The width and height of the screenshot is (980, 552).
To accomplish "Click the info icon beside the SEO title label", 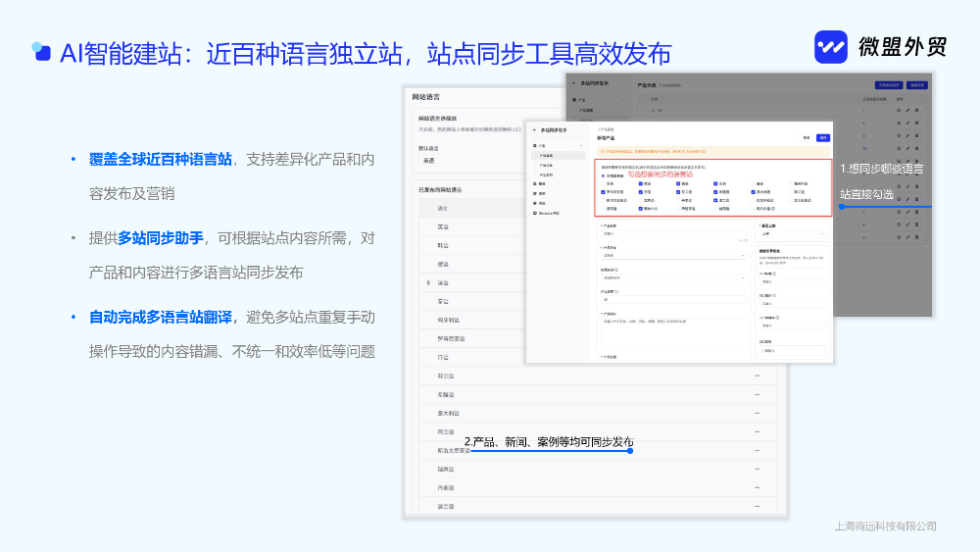I will point(774,274).
